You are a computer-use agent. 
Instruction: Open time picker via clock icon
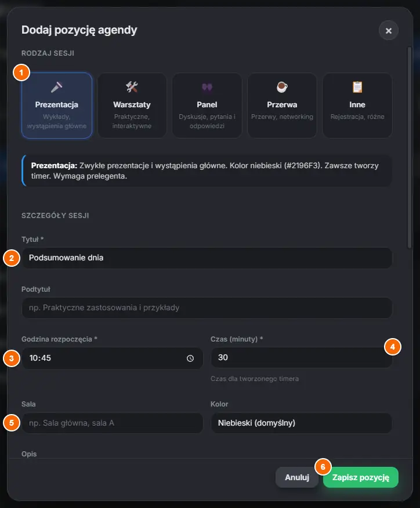pyautogui.click(x=190, y=358)
